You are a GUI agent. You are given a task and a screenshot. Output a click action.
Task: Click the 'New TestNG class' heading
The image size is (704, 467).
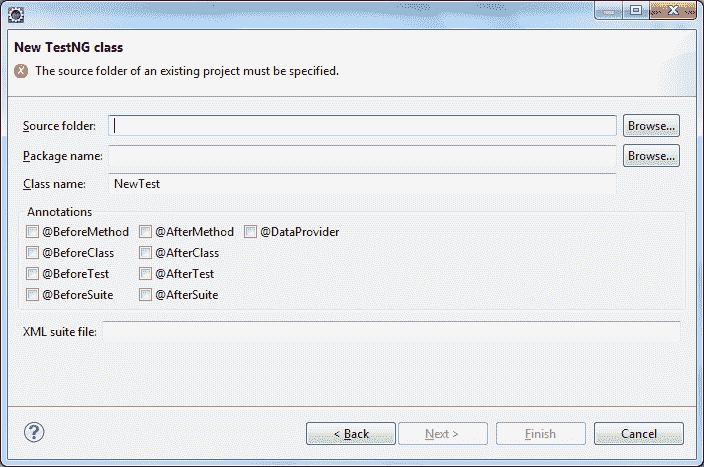69,48
